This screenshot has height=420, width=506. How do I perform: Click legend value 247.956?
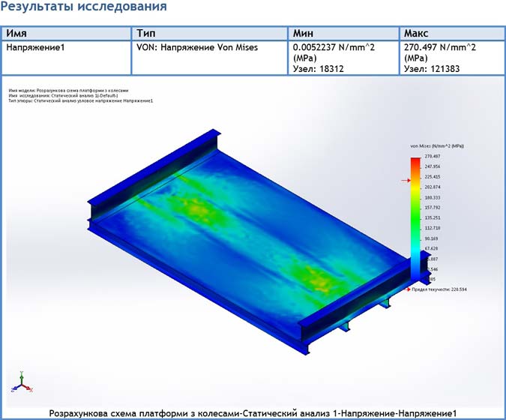click(433, 166)
